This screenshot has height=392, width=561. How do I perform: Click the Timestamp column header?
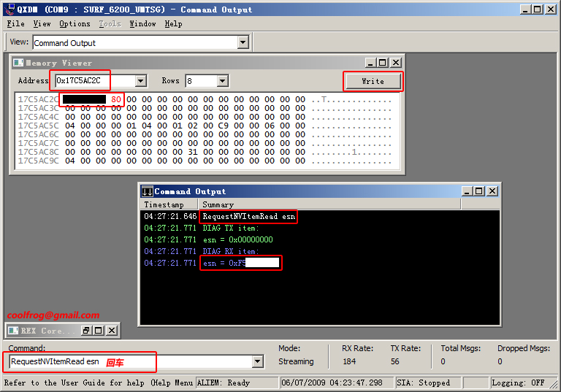169,204
